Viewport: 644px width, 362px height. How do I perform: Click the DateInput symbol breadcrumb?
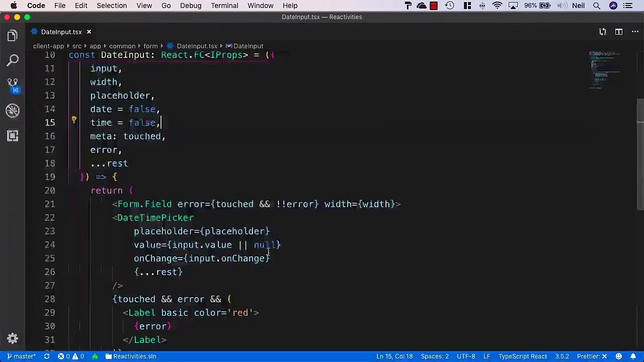click(x=245, y=46)
